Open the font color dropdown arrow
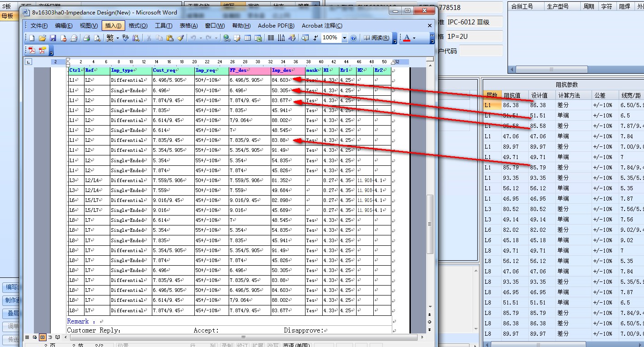Image resolution: width=644 pixels, height=347 pixels. [414, 38]
